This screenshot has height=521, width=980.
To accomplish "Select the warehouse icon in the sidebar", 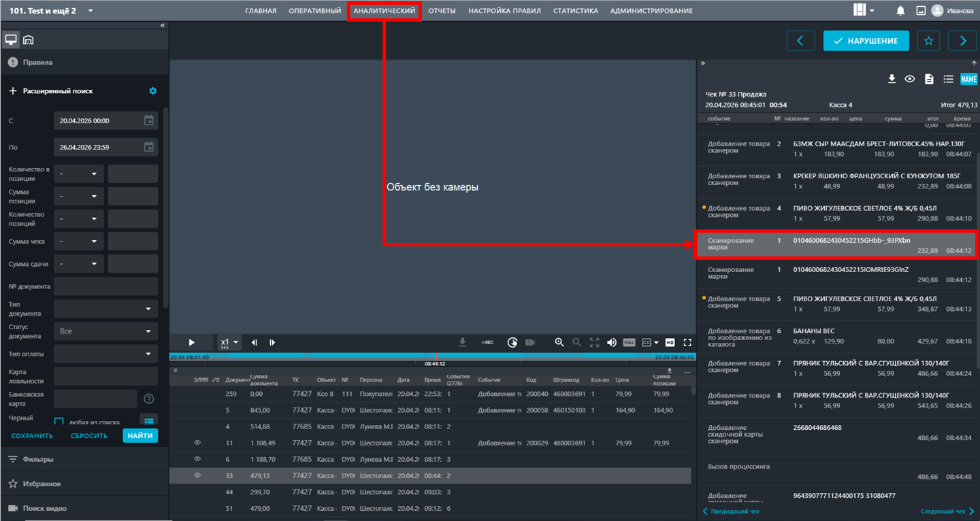I will (x=28, y=39).
